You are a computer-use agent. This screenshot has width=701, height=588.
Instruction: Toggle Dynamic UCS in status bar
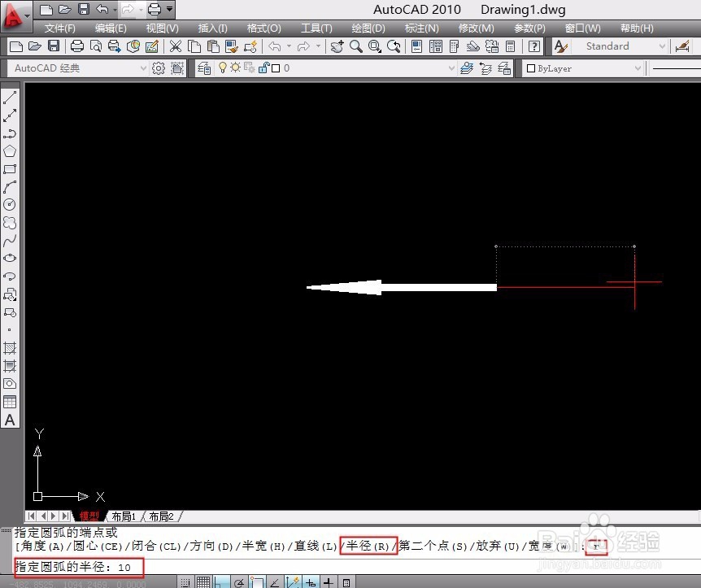click(293, 582)
